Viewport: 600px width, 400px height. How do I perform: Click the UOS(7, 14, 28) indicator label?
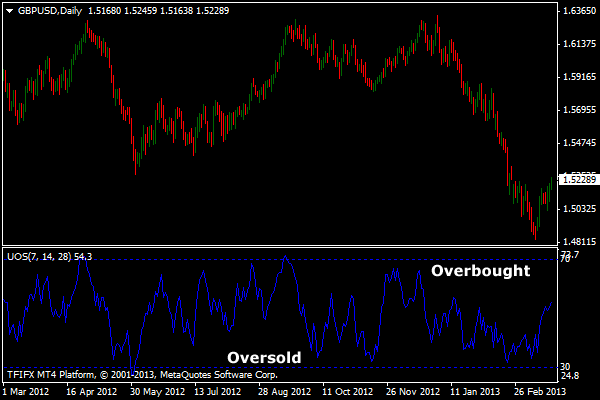[x=49, y=257]
